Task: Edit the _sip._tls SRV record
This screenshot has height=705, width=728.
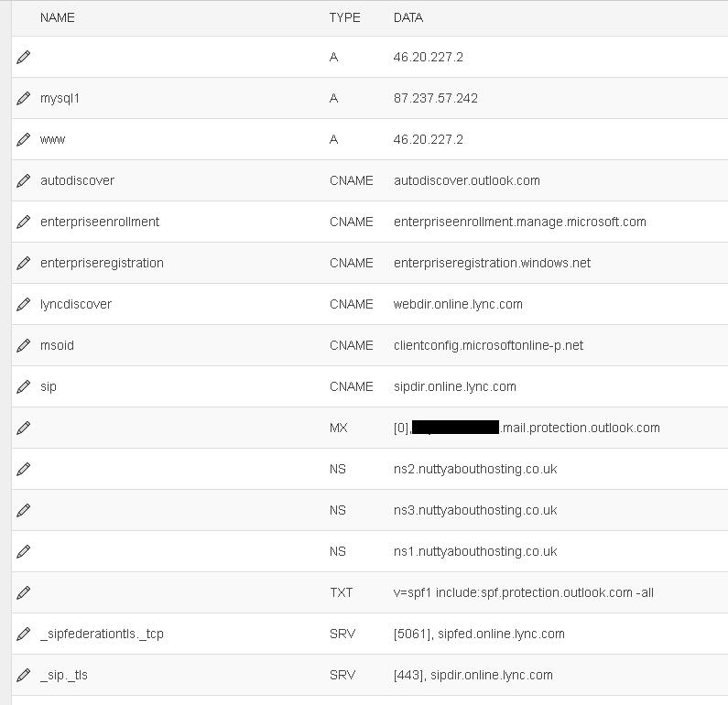Action: [x=23, y=676]
